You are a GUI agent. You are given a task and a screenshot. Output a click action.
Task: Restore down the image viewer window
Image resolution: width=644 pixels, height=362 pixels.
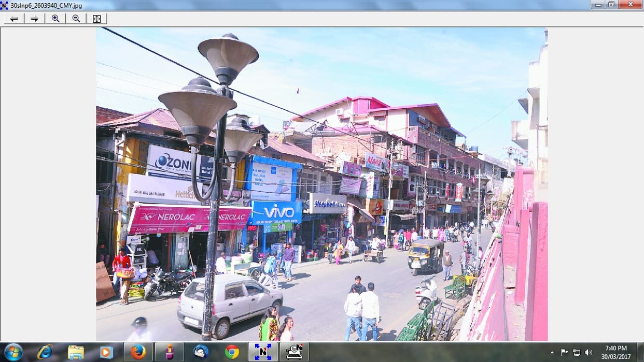pyautogui.click(x=611, y=4)
